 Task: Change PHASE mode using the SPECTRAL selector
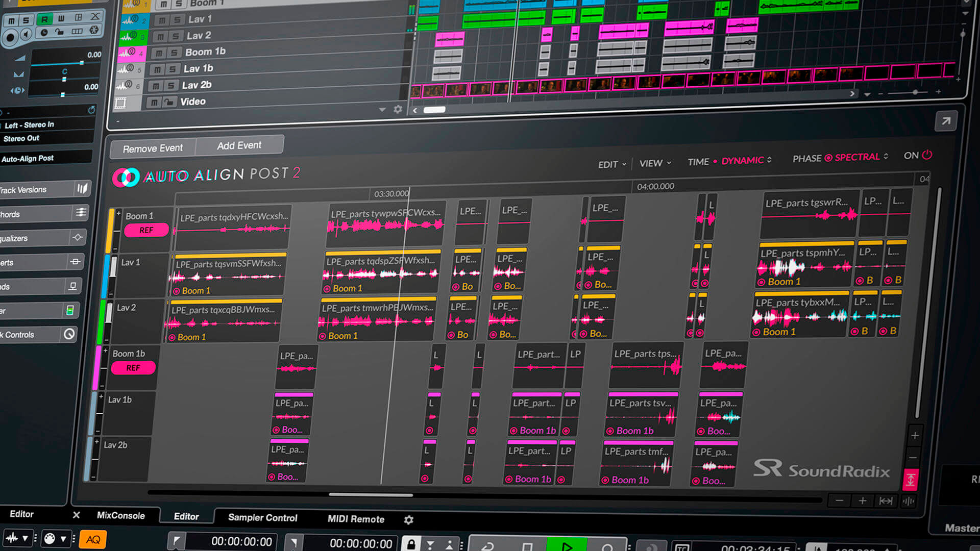click(856, 157)
